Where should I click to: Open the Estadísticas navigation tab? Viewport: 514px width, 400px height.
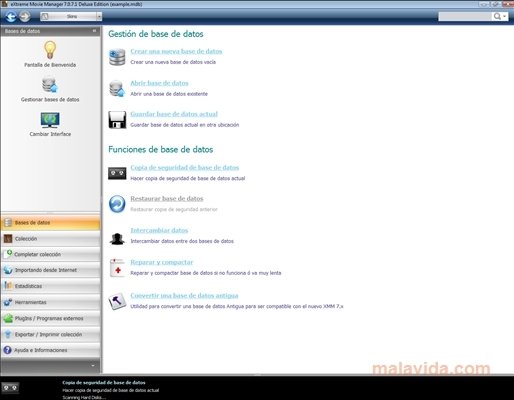51,286
